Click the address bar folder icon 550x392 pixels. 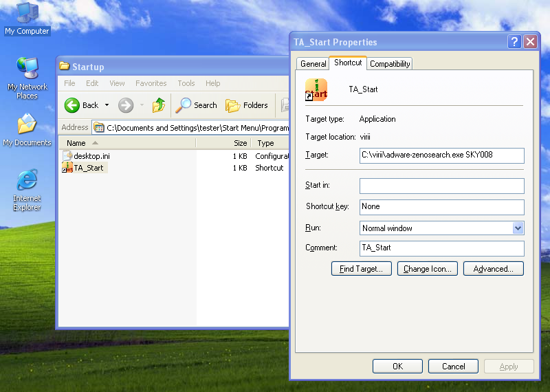click(x=99, y=127)
